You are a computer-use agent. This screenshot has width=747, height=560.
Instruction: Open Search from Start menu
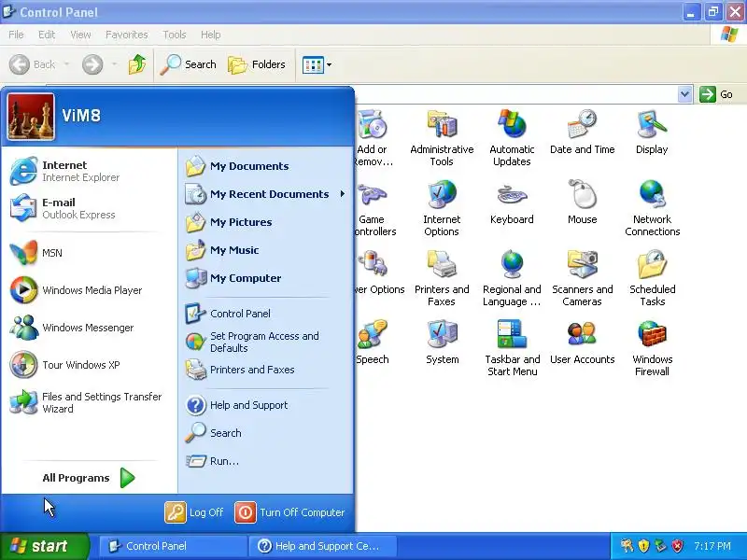(x=264, y=433)
